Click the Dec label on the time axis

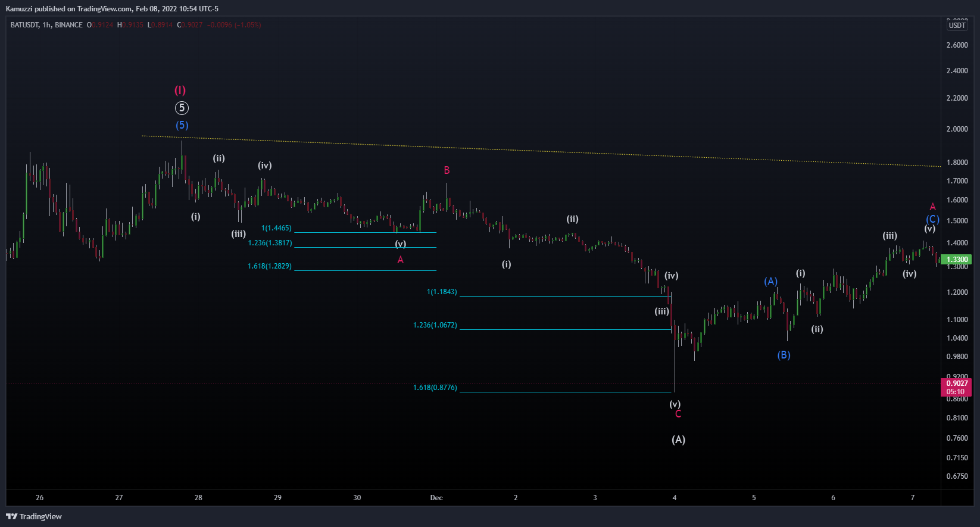(436, 498)
